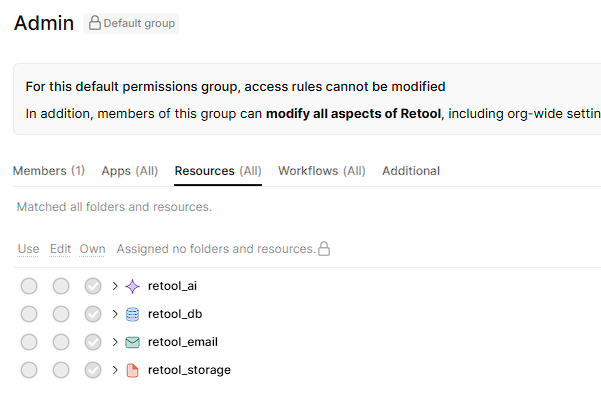Switch to the Apps (All) tab
Image resolution: width=601 pixels, height=411 pixels.
pos(130,171)
